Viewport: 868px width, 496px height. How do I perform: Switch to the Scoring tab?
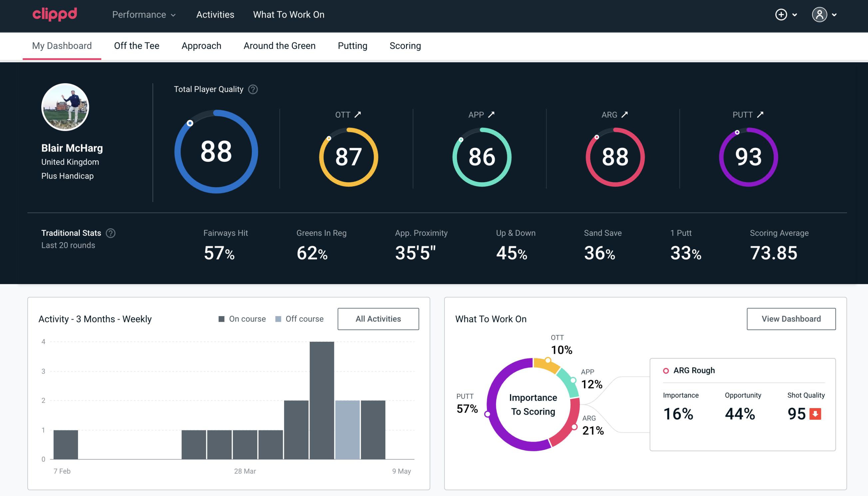pyautogui.click(x=405, y=45)
